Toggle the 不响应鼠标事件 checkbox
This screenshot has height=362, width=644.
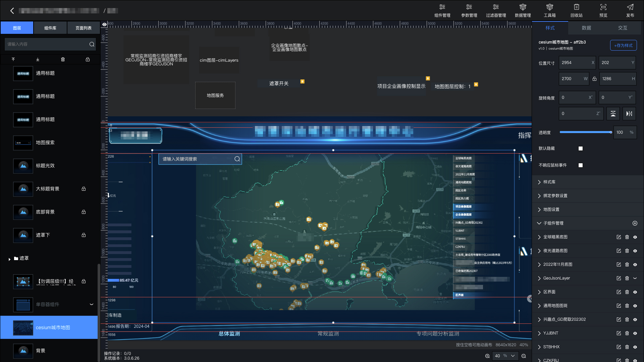[581, 165]
